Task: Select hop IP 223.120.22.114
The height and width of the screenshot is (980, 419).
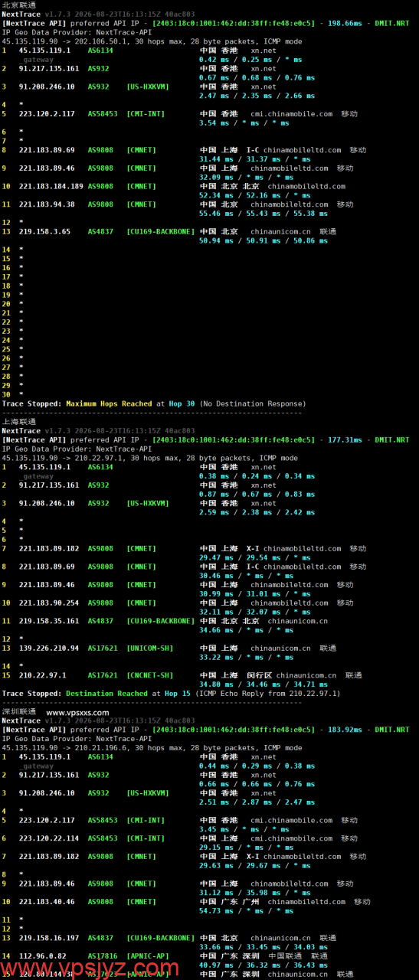Action: [x=49, y=838]
